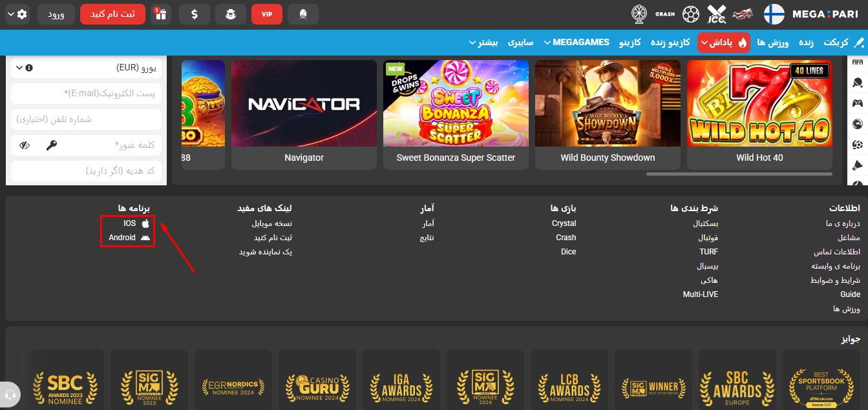Viewport: 868px width, 410px height.
Task: Click the horizontal scrollbar under game cards
Action: pyautogui.click(x=739, y=174)
